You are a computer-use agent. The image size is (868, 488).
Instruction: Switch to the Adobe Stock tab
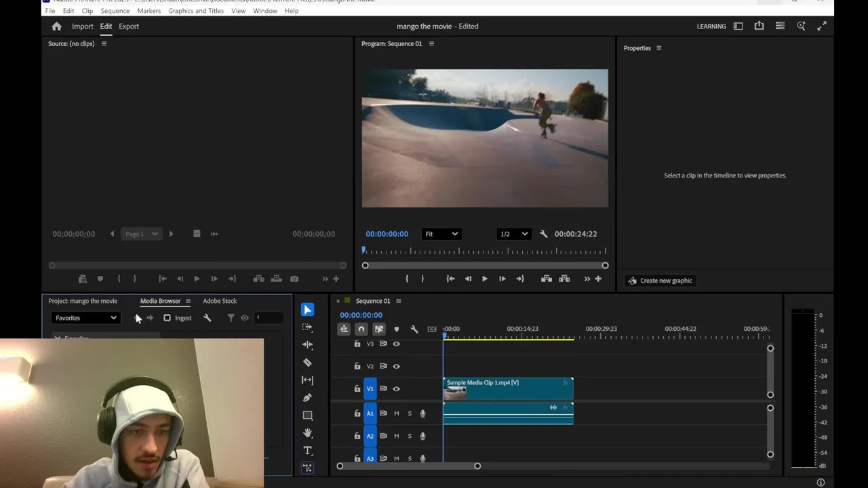pos(220,301)
